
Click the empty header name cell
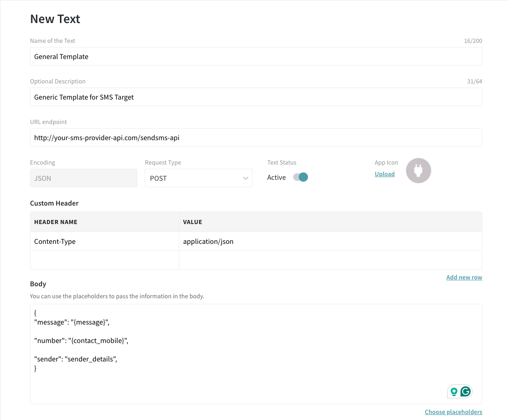105,260
